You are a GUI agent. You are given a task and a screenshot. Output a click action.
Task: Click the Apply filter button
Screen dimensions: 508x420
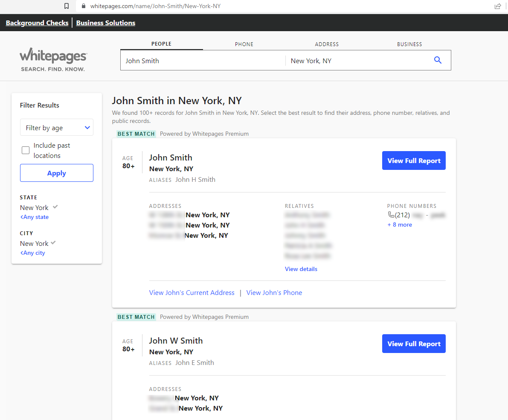tap(57, 173)
